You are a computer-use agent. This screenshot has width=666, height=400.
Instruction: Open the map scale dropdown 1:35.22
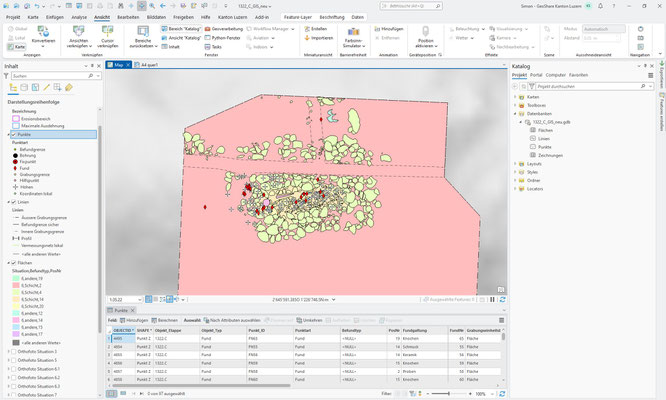[137, 298]
